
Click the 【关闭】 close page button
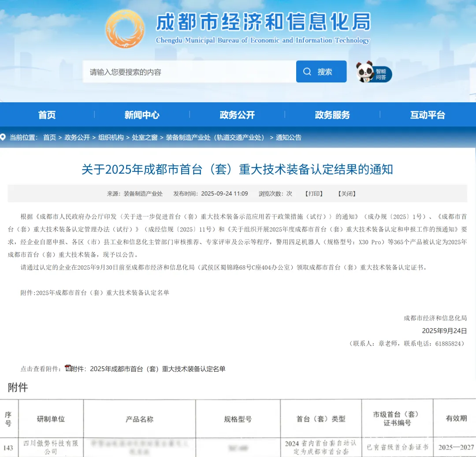coord(347,193)
